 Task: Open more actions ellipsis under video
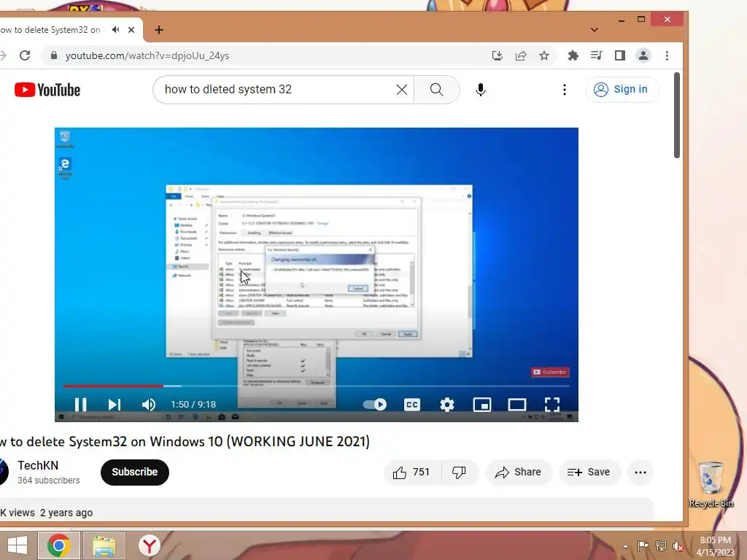click(x=640, y=472)
